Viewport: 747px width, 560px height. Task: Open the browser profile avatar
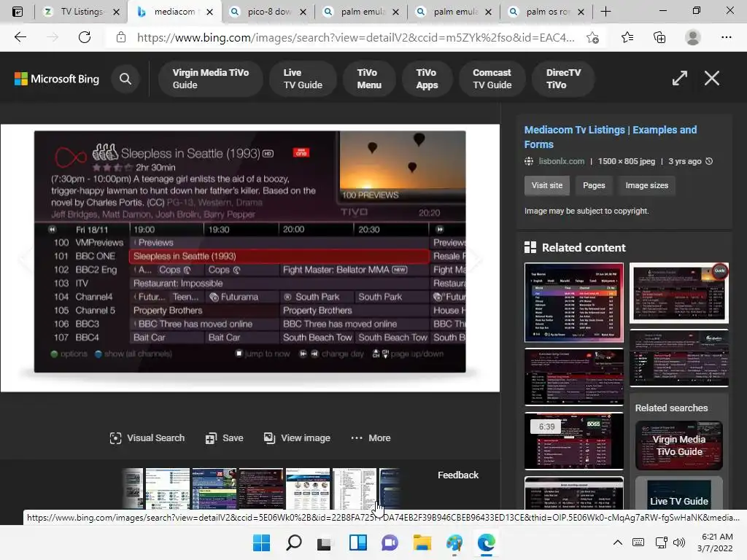pyautogui.click(x=693, y=37)
